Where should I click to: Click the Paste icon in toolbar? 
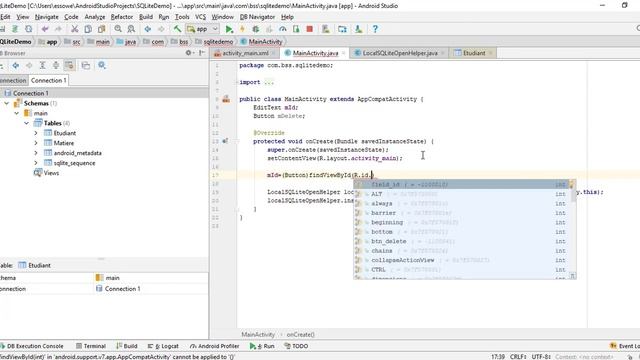[101, 29]
